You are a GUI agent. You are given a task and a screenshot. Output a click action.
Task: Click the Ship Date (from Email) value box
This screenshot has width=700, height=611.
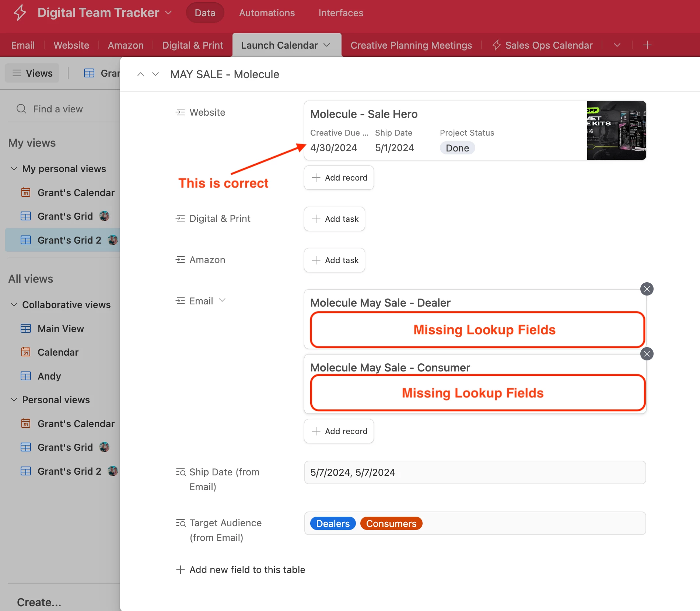(475, 472)
